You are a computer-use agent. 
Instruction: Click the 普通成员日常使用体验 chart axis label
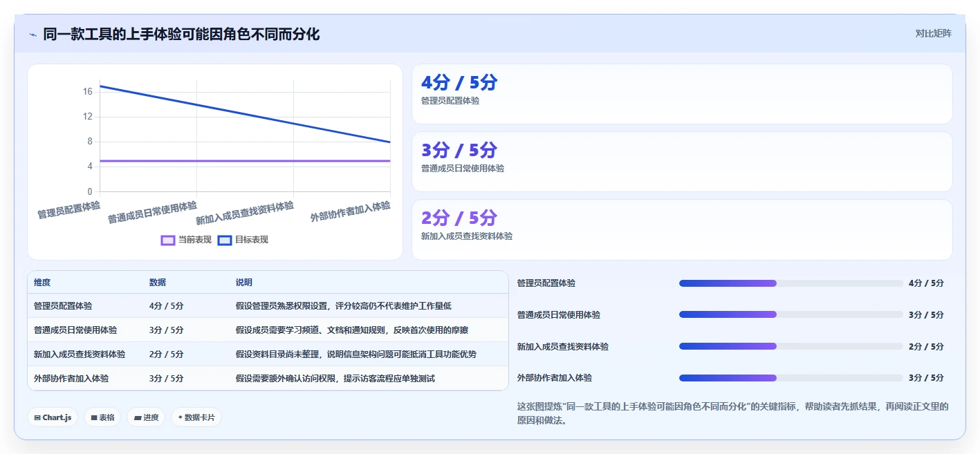click(153, 212)
